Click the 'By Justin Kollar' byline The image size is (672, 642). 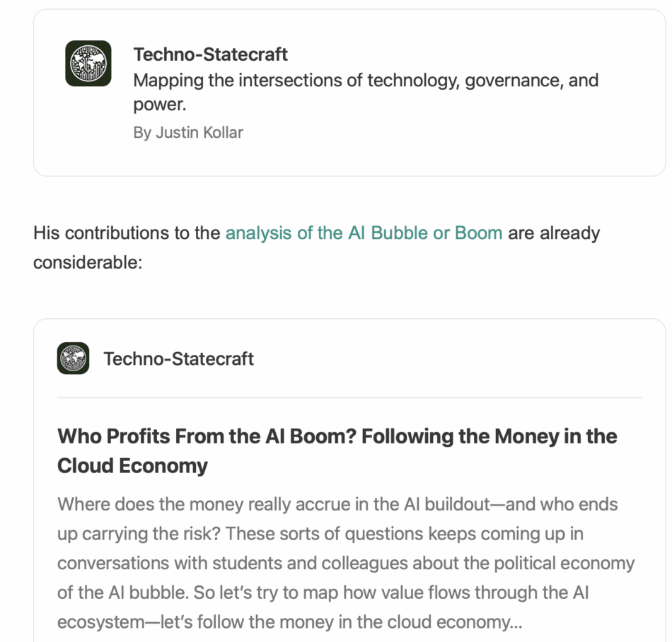[187, 132]
